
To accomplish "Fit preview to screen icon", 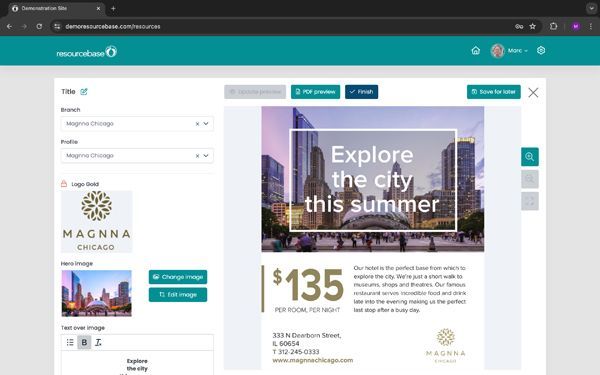I will tap(530, 201).
